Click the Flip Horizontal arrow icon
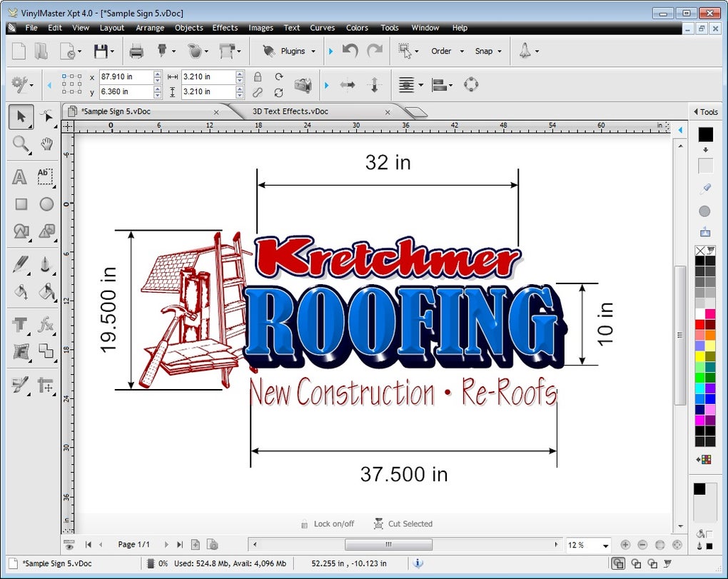This screenshot has width=728, height=579. 348,85
